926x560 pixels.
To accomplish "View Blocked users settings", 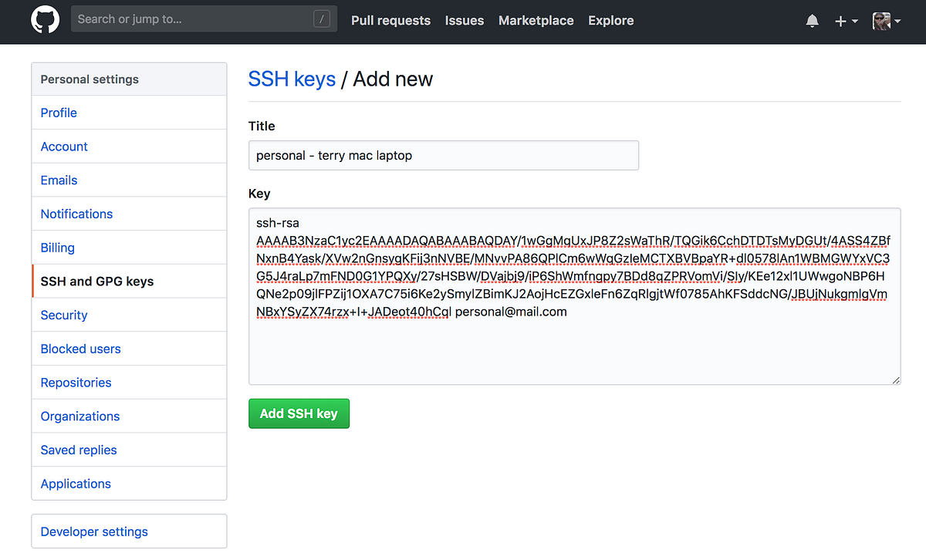I will [80, 349].
